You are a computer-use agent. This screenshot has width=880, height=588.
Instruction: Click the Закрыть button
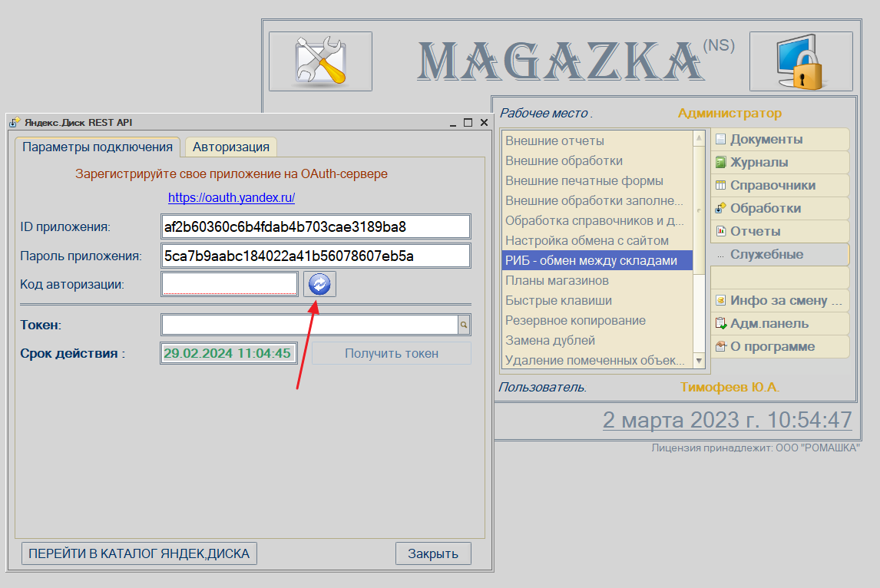pyautogui.click(x=432, y=553)
